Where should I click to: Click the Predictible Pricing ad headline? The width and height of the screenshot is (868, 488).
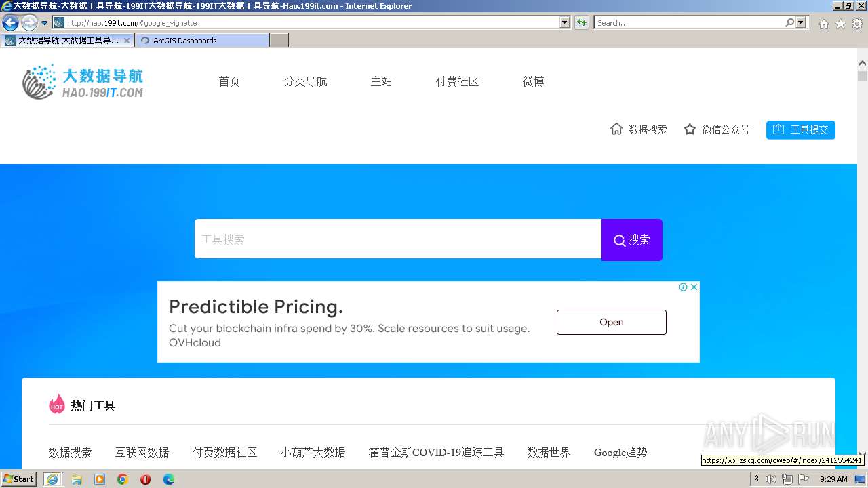[x=256, y=307]
